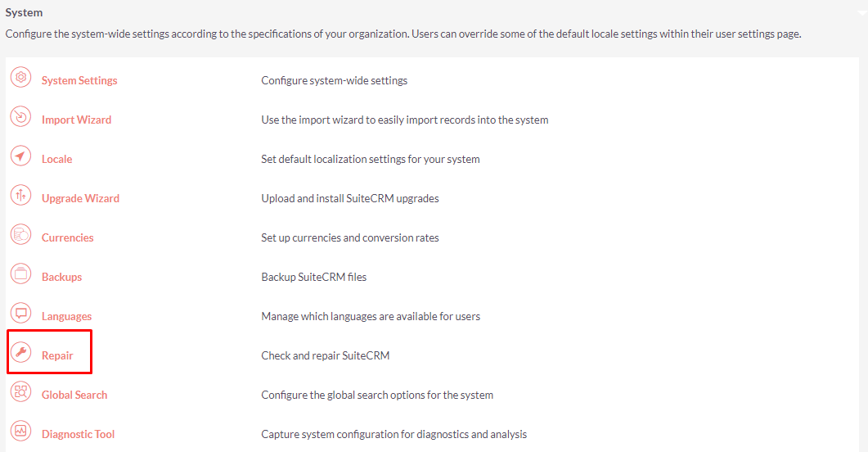Open the Languages link

click(x=66, y=316)
